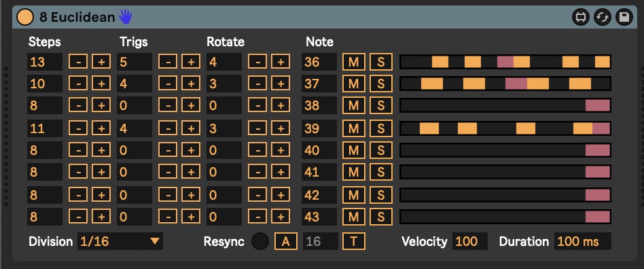Click the step pattern display for note 37
The height and width of the screenshot is (269, 644).
point(505,84)
